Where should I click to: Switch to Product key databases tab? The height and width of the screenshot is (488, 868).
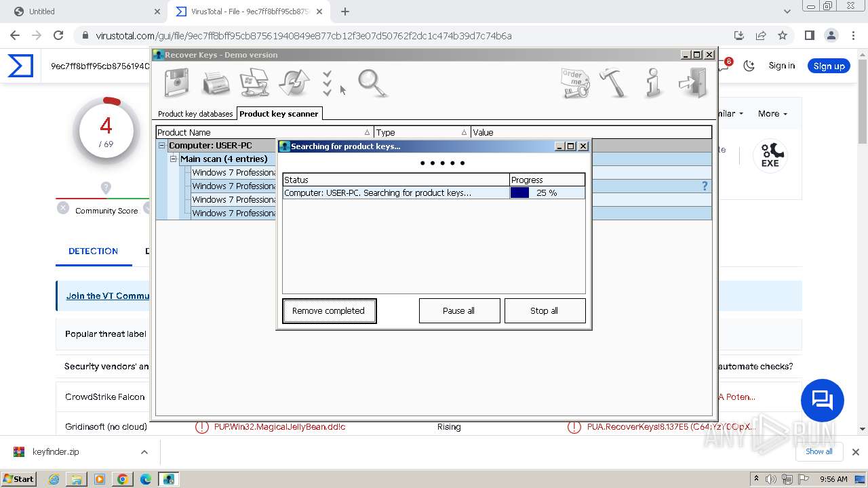[195, 114]
